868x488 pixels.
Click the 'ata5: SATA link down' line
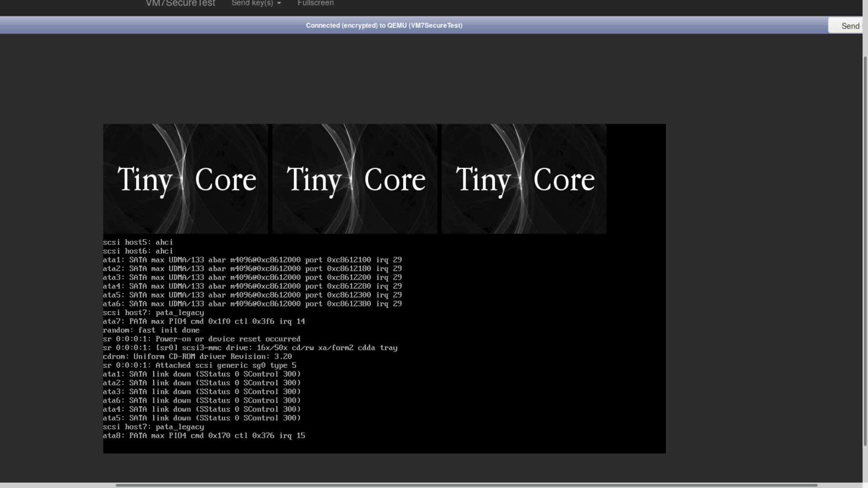[202, 418]
